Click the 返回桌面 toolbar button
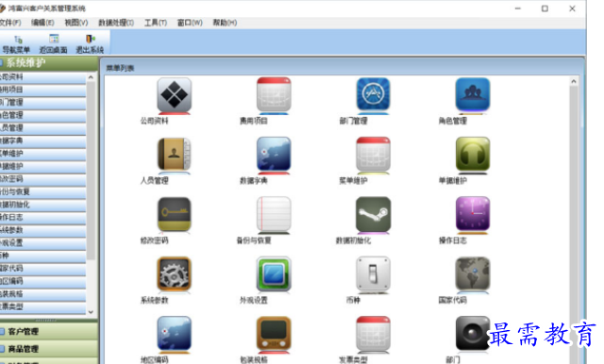This screenshot has width=604, height=364. (x=53, y=44)
